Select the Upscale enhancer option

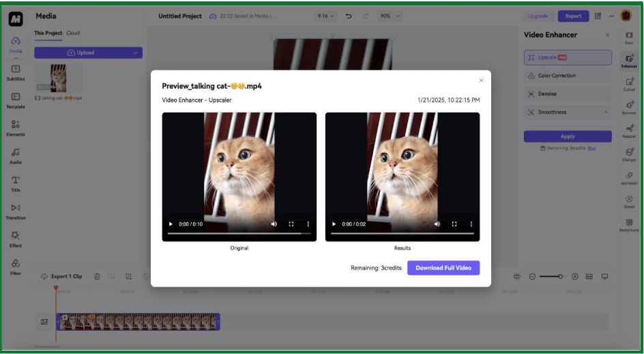[x=568, y=57]
